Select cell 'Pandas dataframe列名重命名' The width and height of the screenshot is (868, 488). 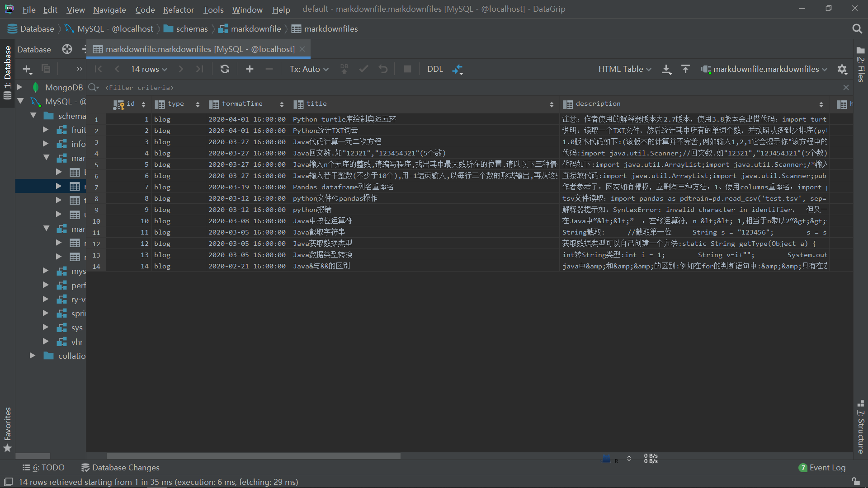coord(424,187)
